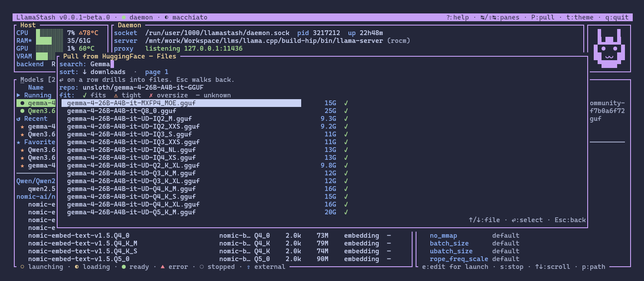
Task: Click the no_mmap setting
Action: [443, 236]
